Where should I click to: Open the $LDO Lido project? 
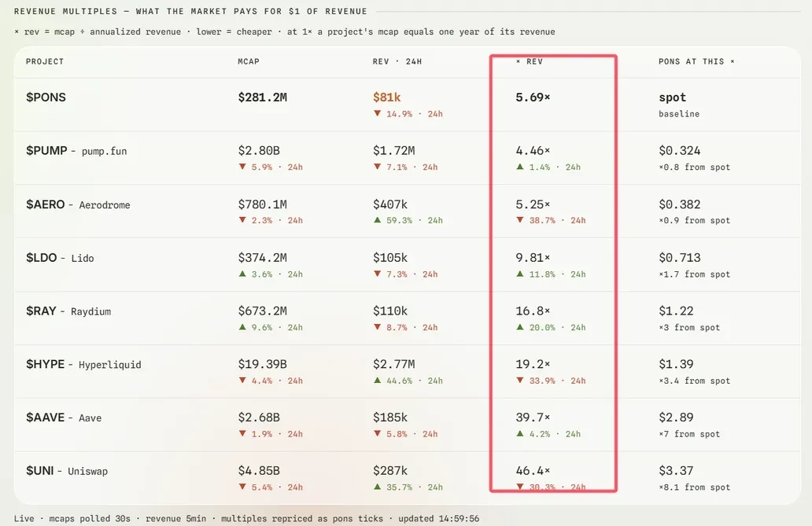tap(408, 264)
